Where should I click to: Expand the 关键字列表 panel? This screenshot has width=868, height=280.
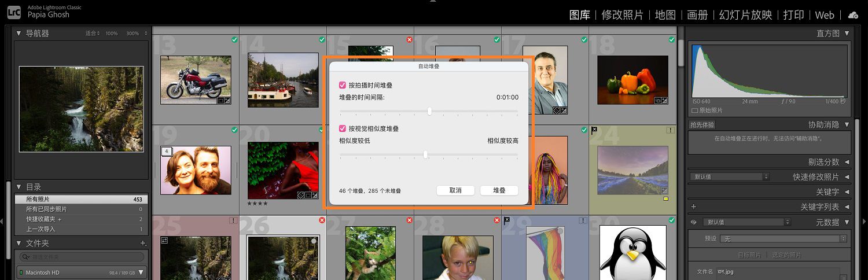[x=847, y=207]
